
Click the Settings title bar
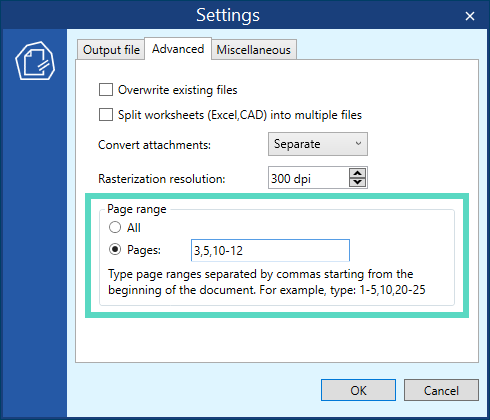[228, 15]
